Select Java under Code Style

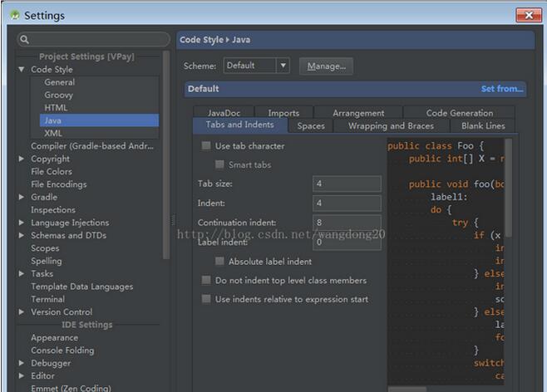tap(99, 120)
